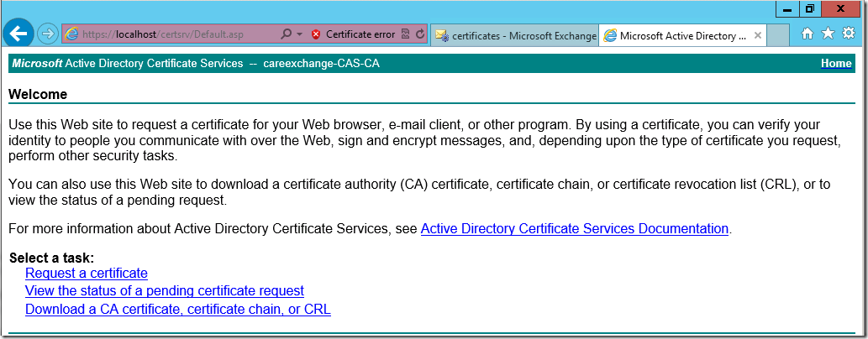Go back with the browser Back arrow
The image size is (868, 339).
pyautogui.click(x=18, y=34)
